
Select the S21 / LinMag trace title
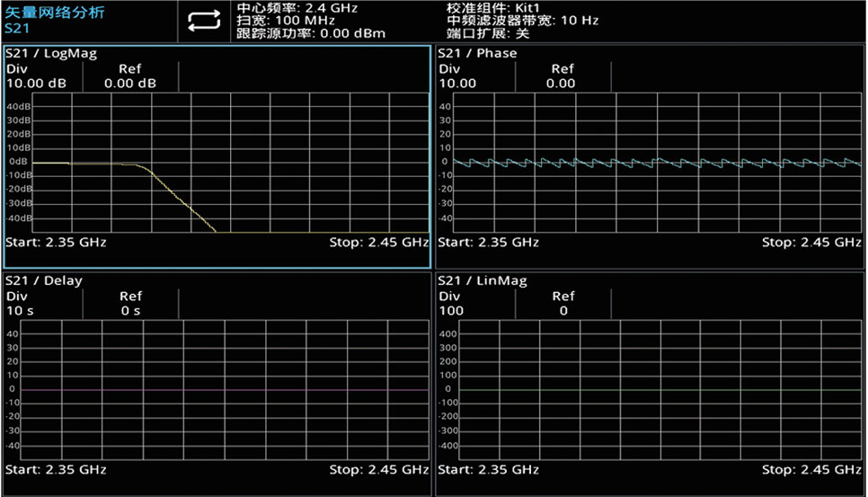[483, 280]
